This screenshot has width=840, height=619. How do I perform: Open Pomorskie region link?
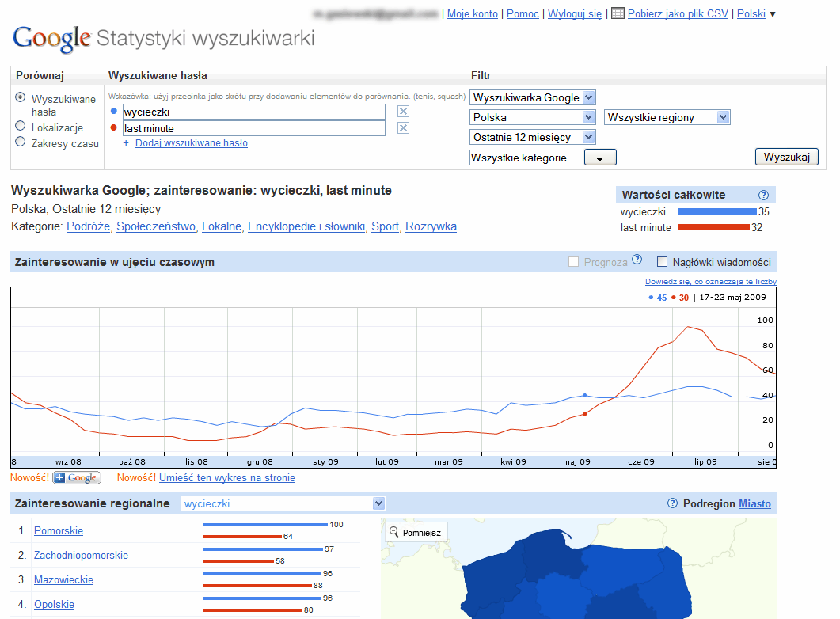click(x=59, y=530)
